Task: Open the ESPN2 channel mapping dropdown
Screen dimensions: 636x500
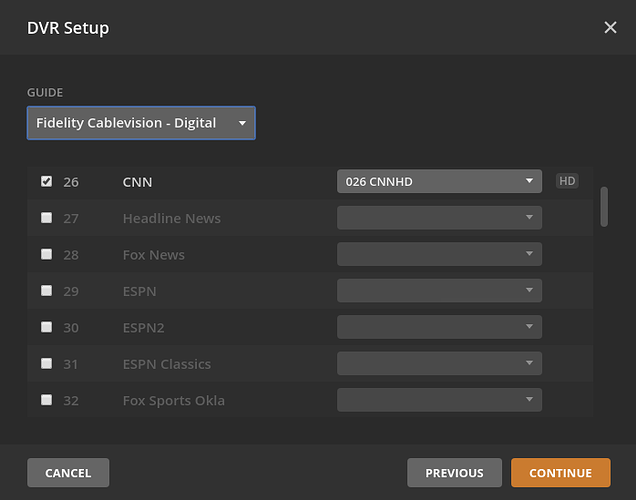Action: tap(439, 327)
